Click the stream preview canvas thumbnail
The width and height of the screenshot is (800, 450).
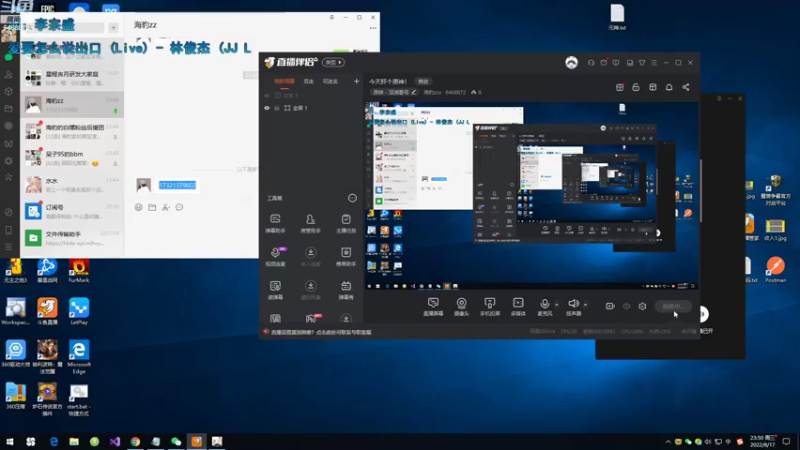click(x=532, y=196)
